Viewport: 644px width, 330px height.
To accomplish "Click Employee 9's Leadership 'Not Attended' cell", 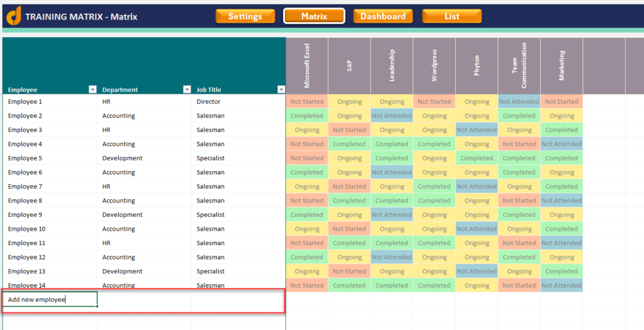I will pos(392,215).
